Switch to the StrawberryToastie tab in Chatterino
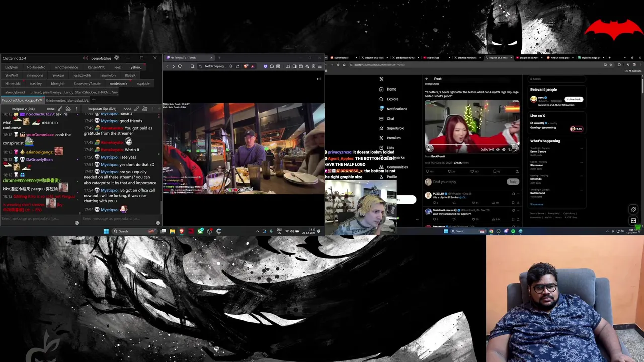Image resolution: width=644 pixels, height=362 pixels. (x=87, y=84)
